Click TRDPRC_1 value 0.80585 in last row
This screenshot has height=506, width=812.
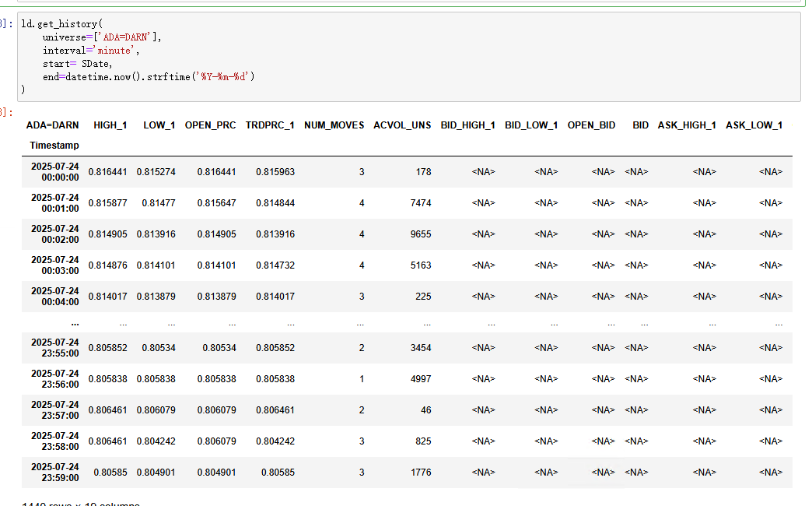(278, 473)
